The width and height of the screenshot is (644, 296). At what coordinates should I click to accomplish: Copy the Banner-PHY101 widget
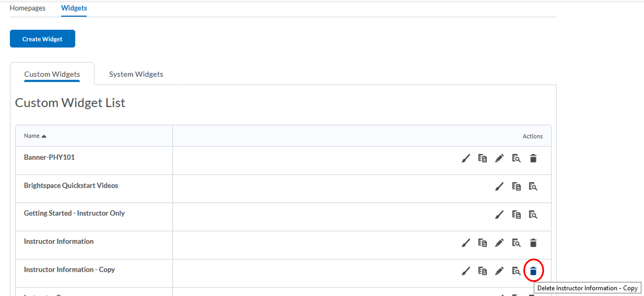[x=483, y=158]
